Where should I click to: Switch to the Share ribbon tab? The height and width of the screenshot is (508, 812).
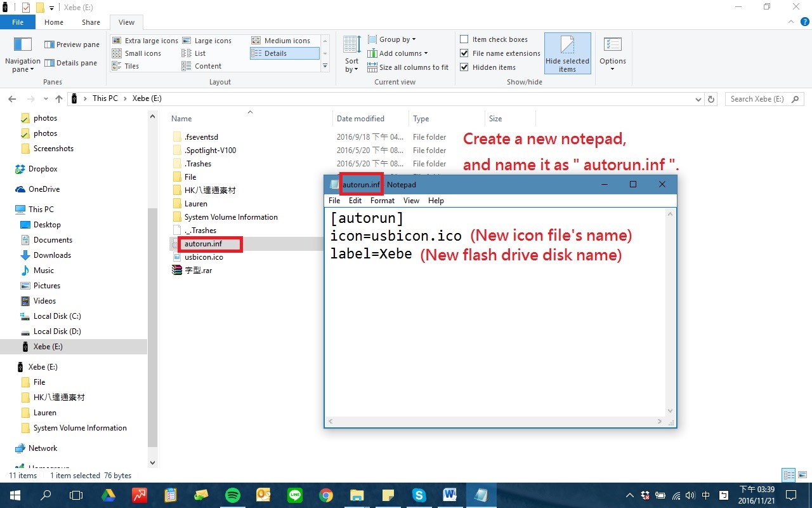point(91,22)
